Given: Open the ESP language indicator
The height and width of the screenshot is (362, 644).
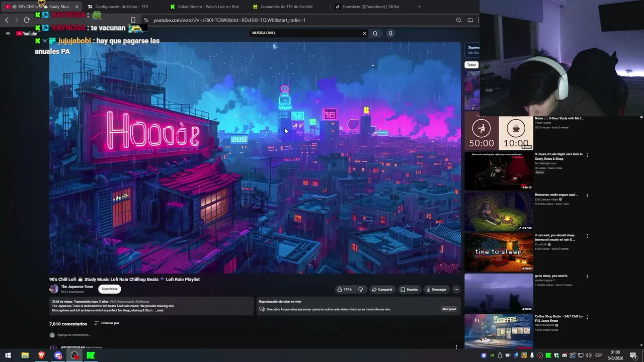Looking at the screenshot, I should 598,355.
